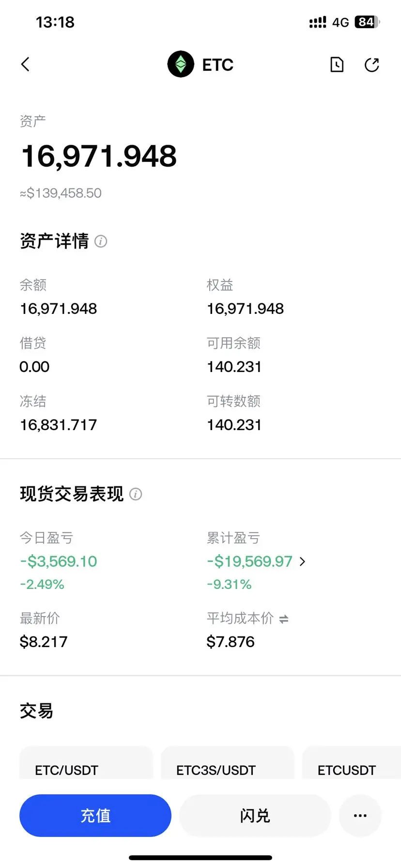This screenshot has width=401, height=868.
Task: Tap the 今日盈亏 value -$3,569.10
Action: (59, 561)
